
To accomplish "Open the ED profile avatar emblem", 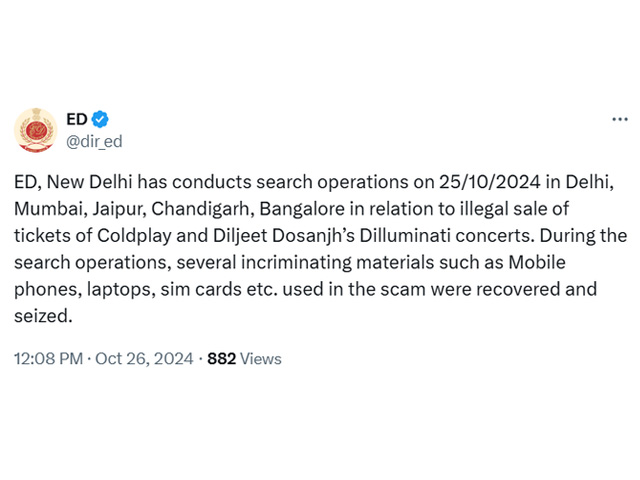I will [36, 130].
